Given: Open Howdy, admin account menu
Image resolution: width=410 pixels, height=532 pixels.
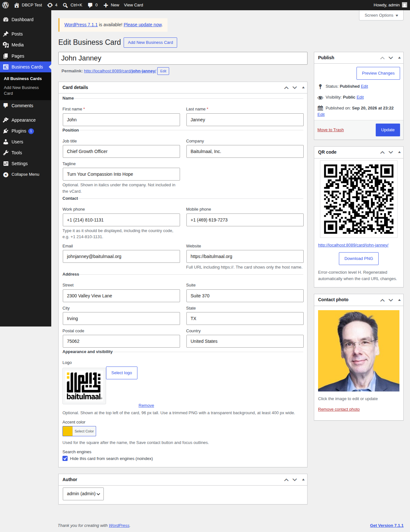Looking at the screenshot, I should [x=390, y=5].
